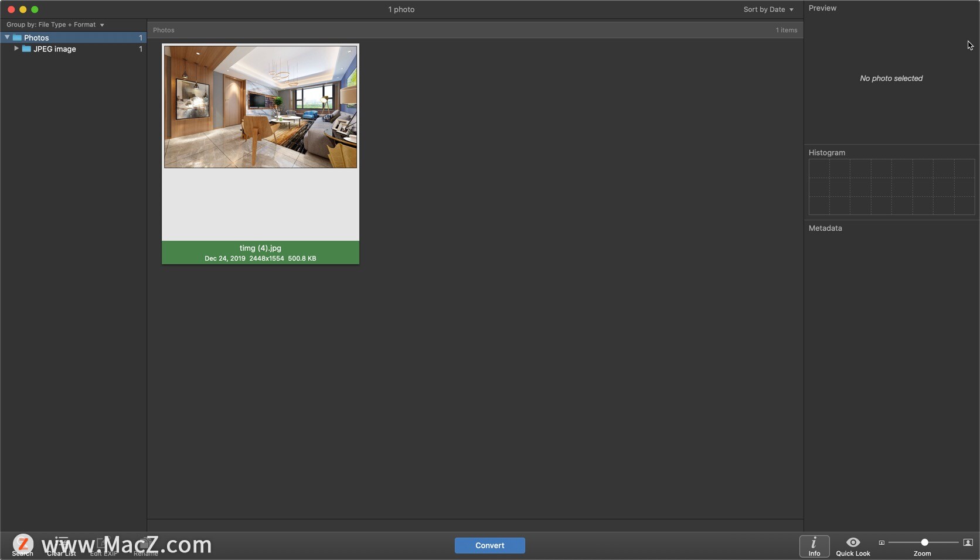Expand the JPEG image tree item
Screen dimensions: 980x560
(16, 49)
